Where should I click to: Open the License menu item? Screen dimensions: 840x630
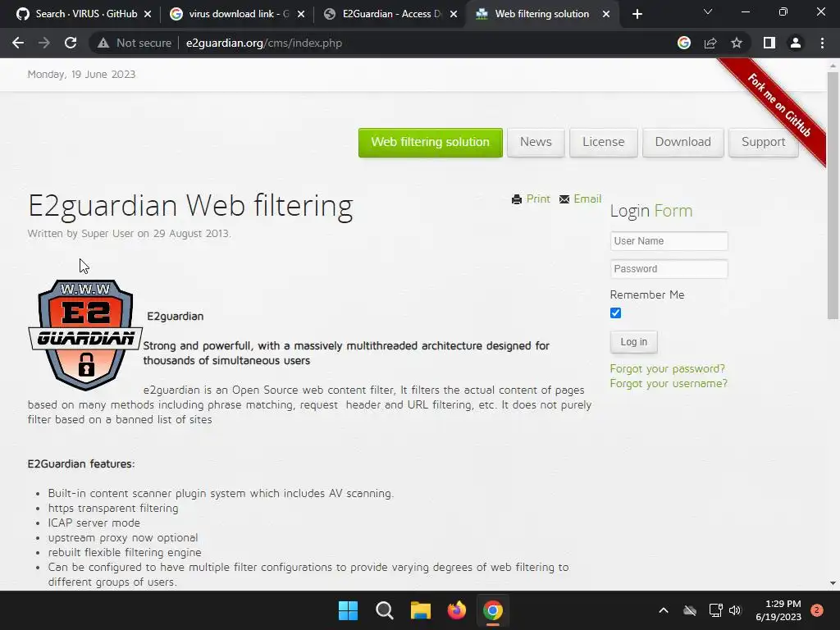click(603, 143)
